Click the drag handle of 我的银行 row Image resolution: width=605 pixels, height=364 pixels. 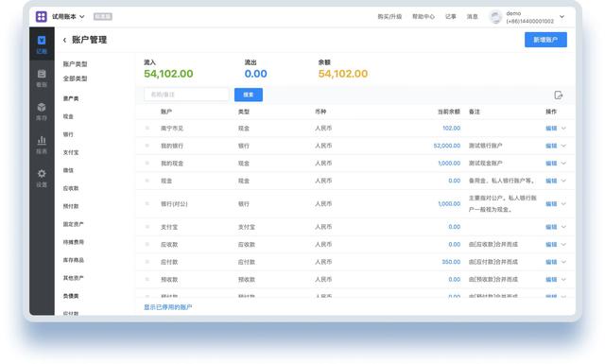point(147,146)
